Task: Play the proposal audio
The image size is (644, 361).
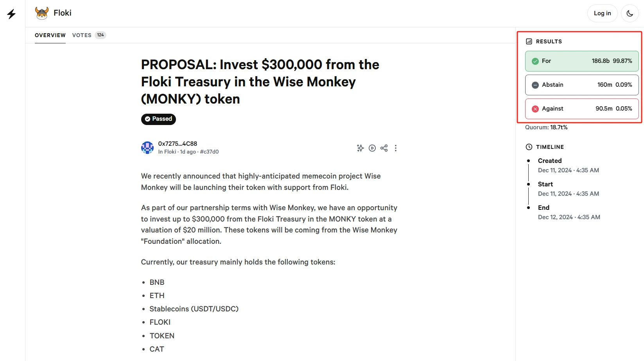Action: [372, 148]
